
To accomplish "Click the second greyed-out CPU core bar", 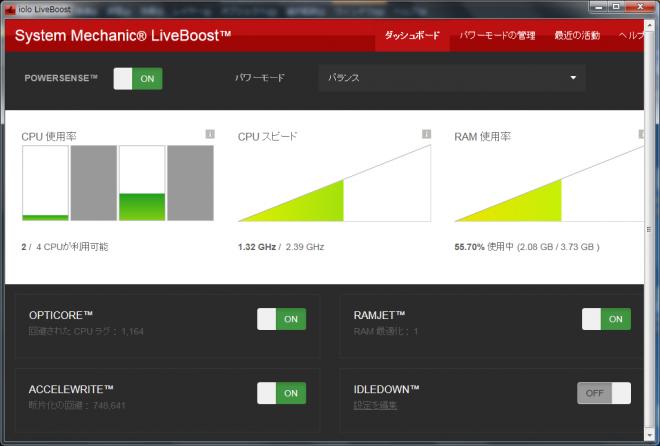I will pos(94,183).
